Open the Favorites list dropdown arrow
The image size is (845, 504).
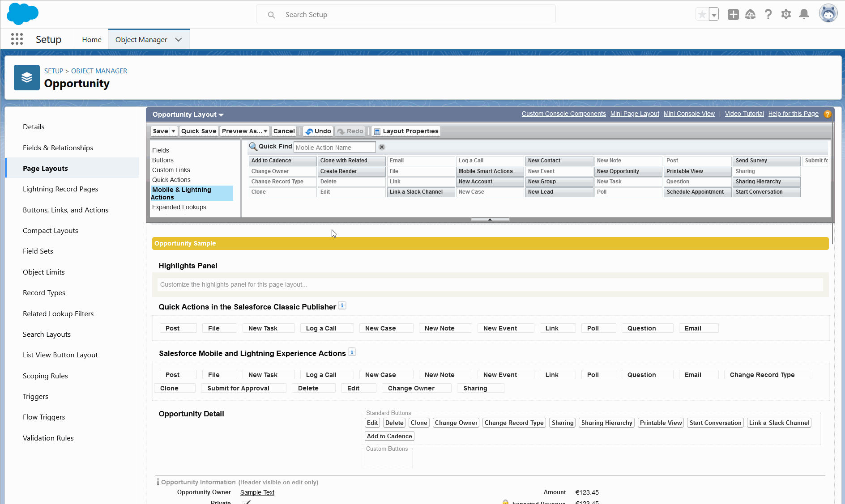point(714,14)
